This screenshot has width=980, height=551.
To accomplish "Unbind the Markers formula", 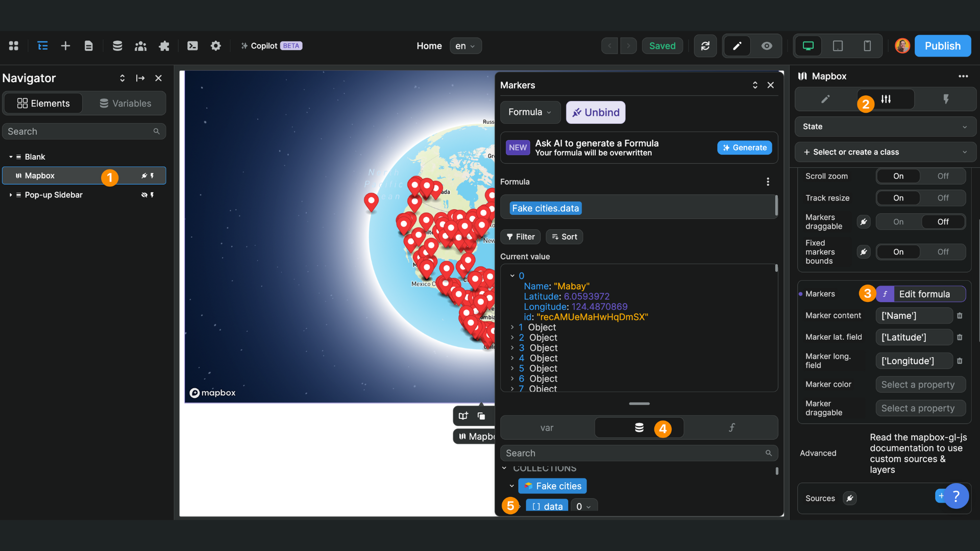I will (596, 112).
